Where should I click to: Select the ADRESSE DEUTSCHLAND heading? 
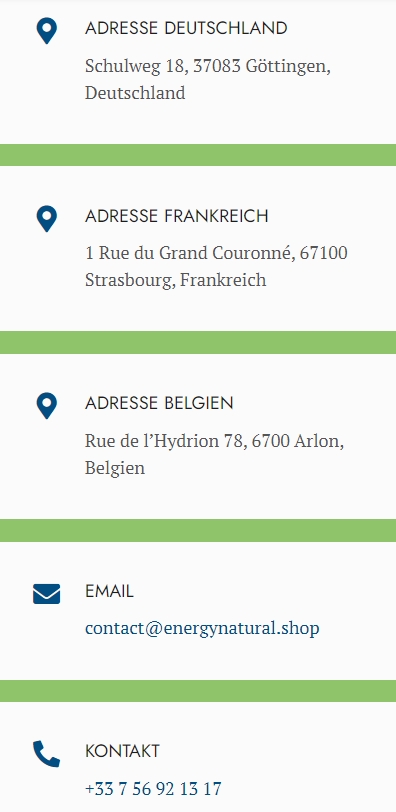coord(186,28)
